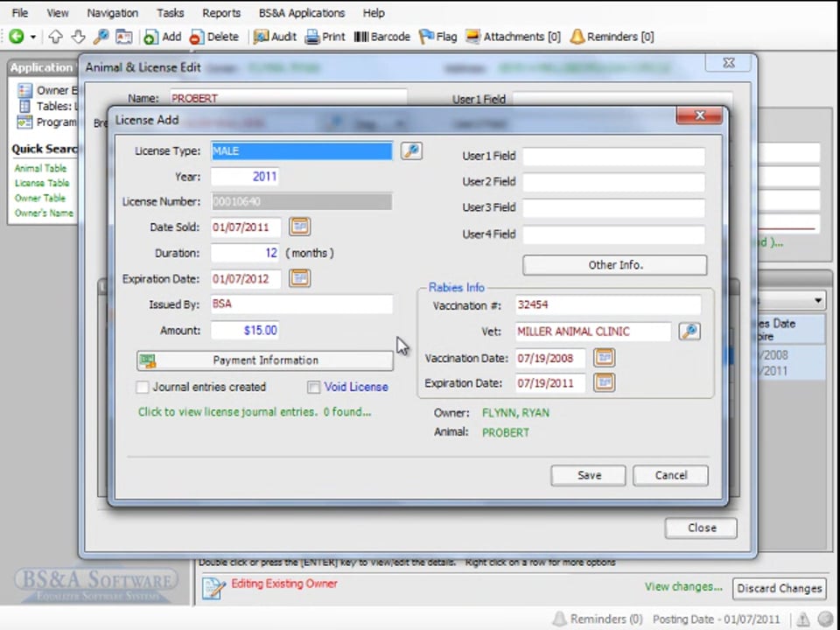Image resolution: width=840 pixels, height=630 pixels.
Task: Click the Editing Existing Owner icon
Action: click(214, 588)
